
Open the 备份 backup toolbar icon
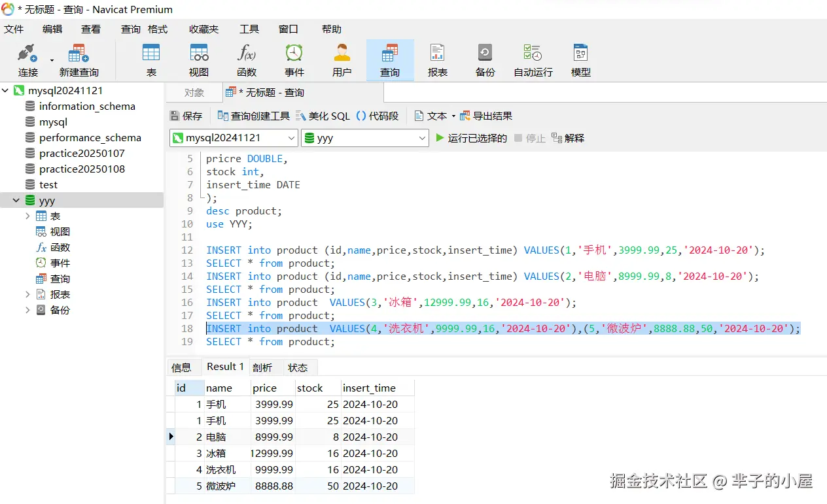485,60
